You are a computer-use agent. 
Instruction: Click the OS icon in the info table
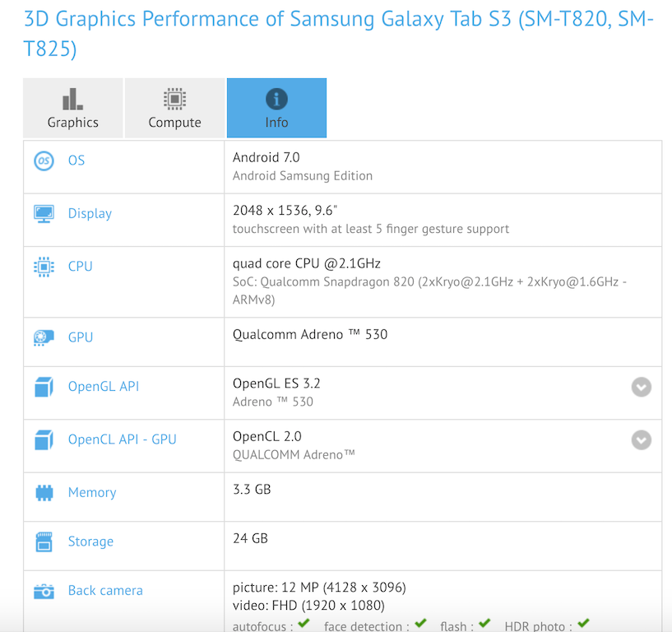click(44, 160)
